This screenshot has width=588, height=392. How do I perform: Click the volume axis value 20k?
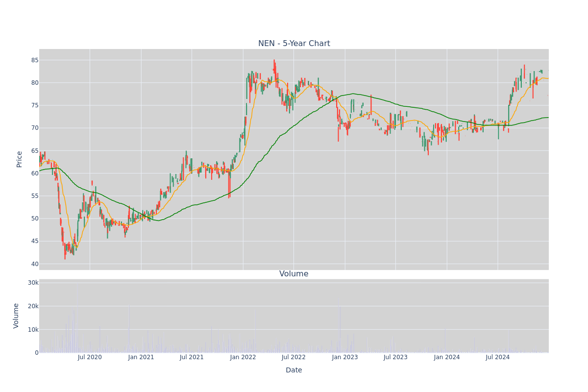[33, 306]
